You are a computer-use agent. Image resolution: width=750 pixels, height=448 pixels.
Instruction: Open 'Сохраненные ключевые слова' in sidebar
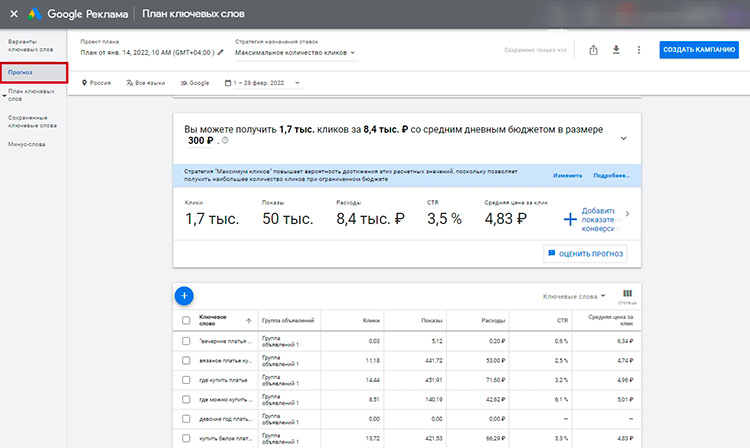click(32, 122)
